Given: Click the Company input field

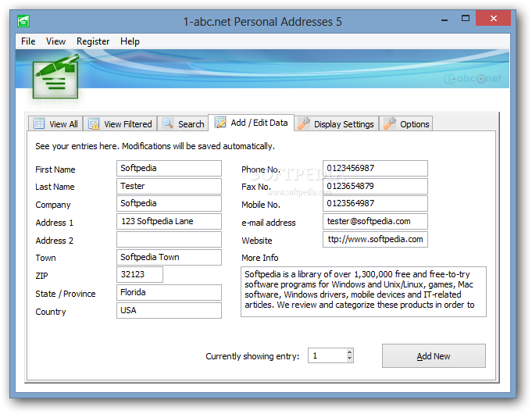Looking at the screenshot, I should [x=169, y=204].
